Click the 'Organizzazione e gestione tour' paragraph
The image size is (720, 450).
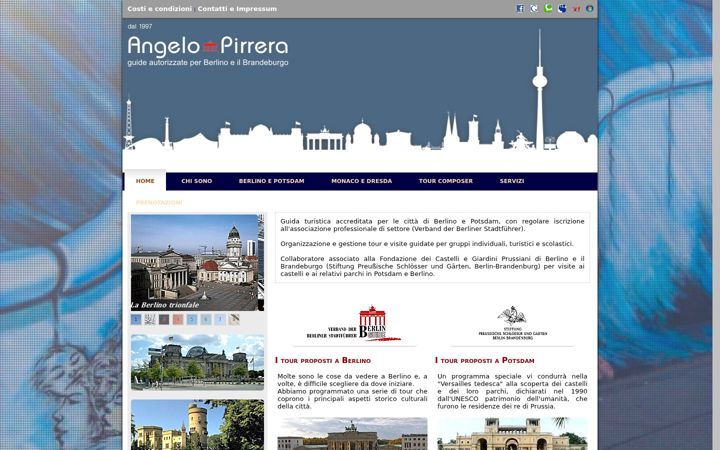tap(427, 243)
